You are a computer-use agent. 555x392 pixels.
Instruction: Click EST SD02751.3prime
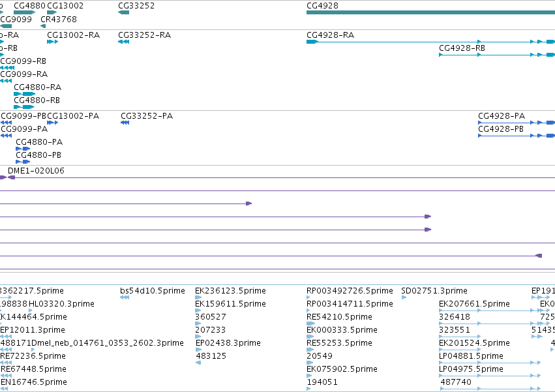pyautogui.click(x=434, y=291)
